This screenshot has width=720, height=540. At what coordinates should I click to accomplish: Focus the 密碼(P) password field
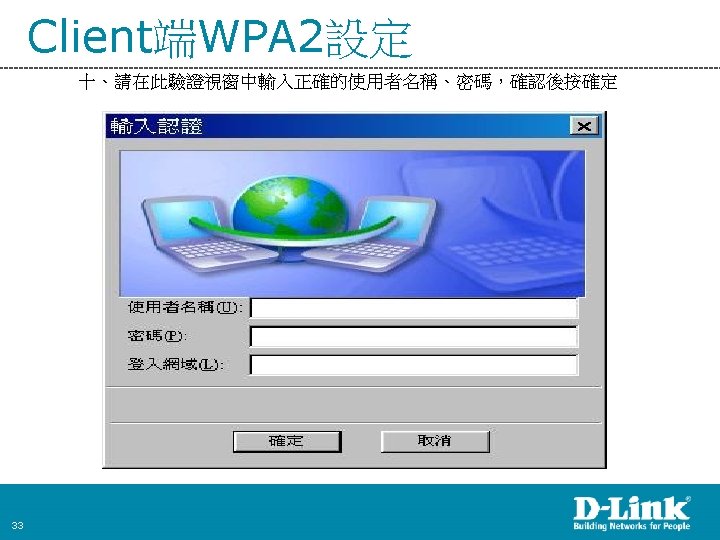414,337
